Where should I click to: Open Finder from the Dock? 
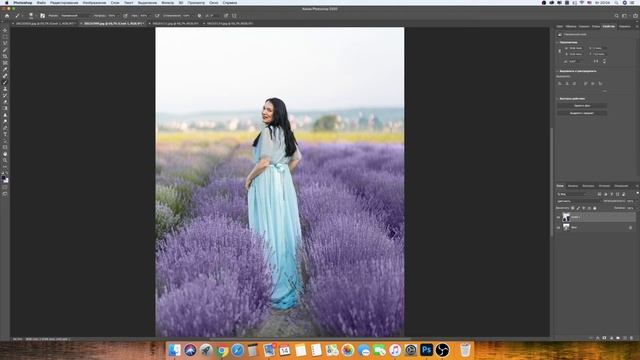coord(174,350)
